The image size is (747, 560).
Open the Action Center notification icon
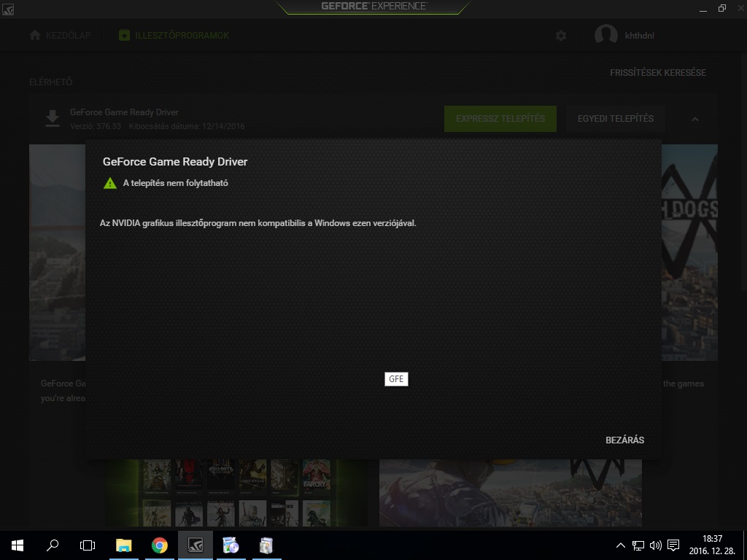click(x=673, y=545)
